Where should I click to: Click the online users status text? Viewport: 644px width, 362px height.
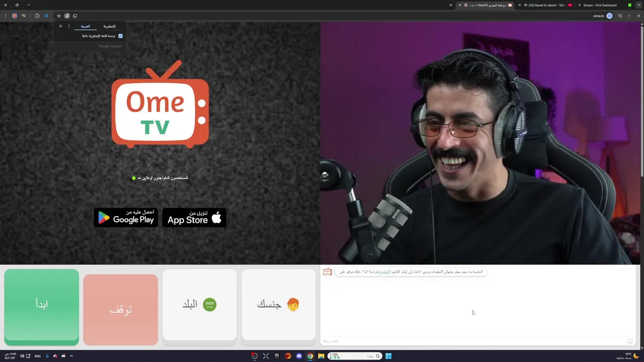pyautogui.click(x=160, y=178)
